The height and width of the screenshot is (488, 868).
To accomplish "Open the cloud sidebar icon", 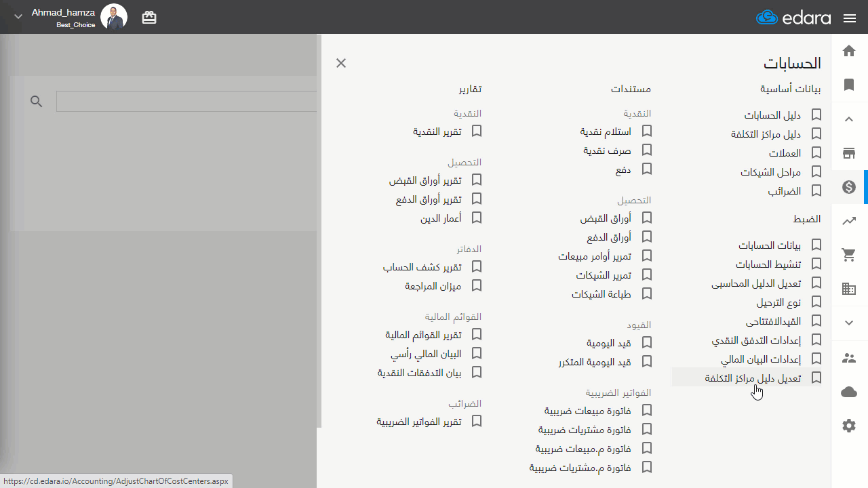I will point(849,392).
